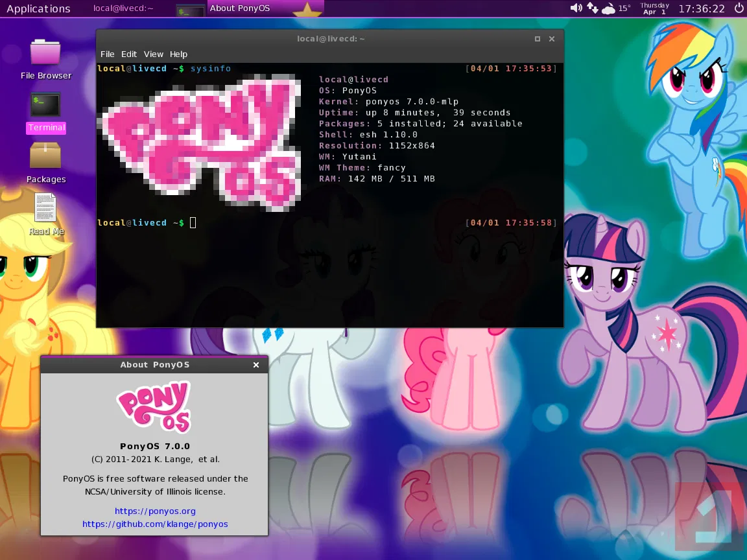Open the terminal View menu
Viewport: 747px width, 560px height.
click(x=154, y=54)
